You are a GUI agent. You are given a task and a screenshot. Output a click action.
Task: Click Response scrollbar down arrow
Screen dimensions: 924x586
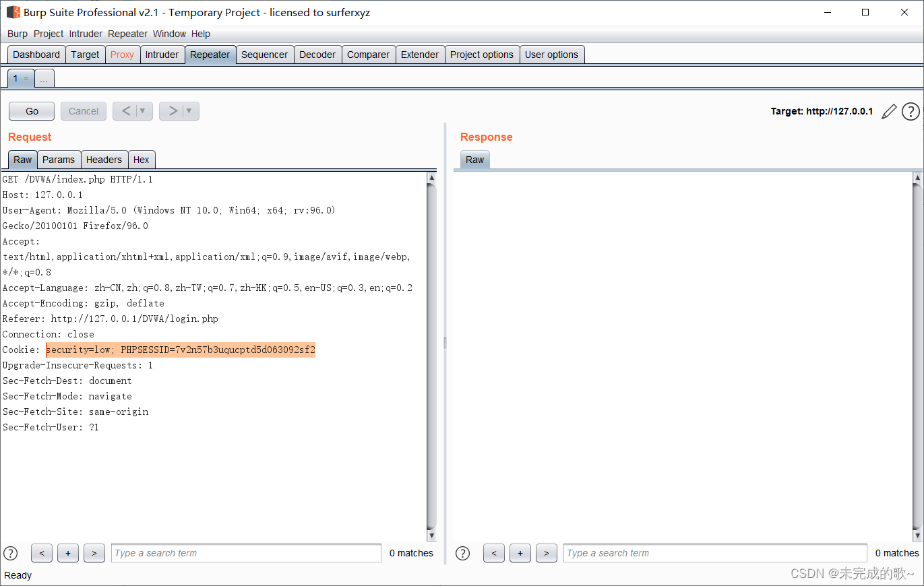tap(917, 535)
